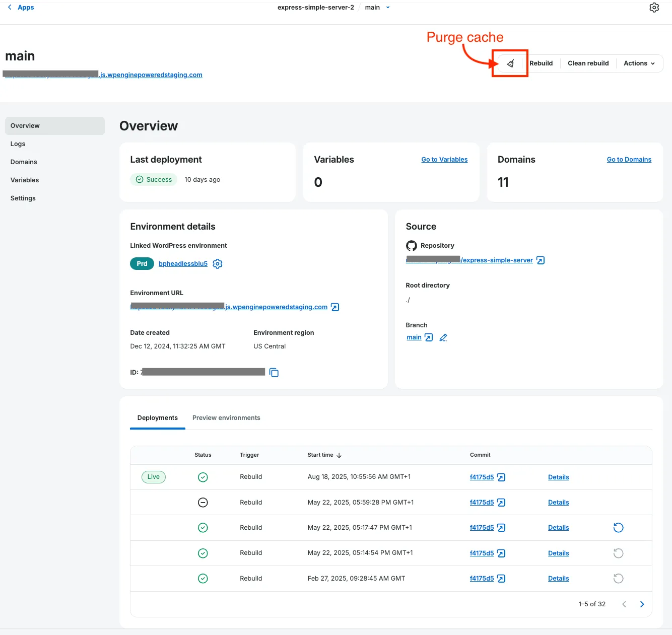Open the Environment URL external link icon
Viewport: 672px width, 635px height.
pos(334,307)
